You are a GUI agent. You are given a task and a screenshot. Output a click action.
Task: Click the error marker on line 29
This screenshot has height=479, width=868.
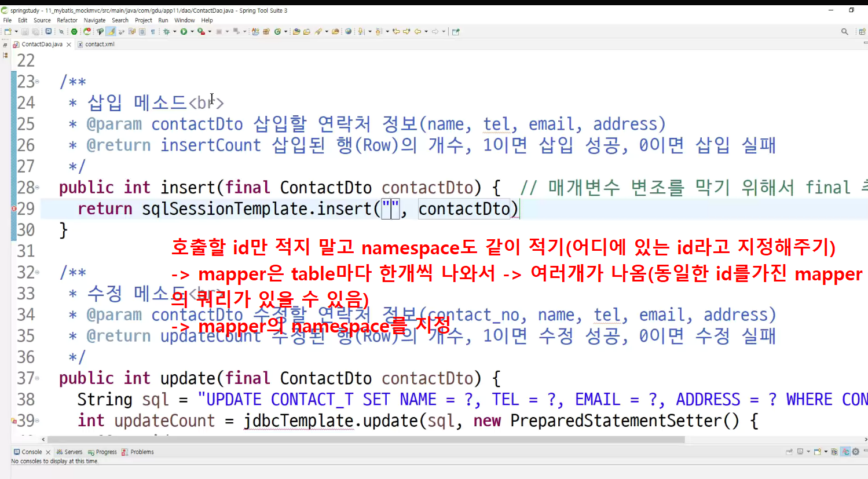tap(14, 209)
